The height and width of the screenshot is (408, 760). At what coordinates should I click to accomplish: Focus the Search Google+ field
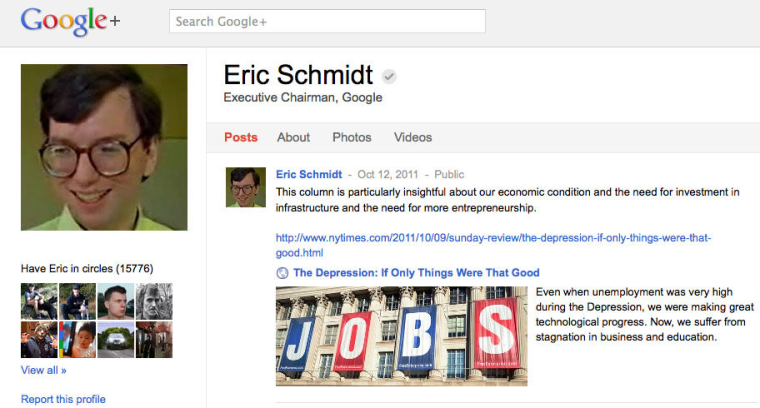pos(327,22)
